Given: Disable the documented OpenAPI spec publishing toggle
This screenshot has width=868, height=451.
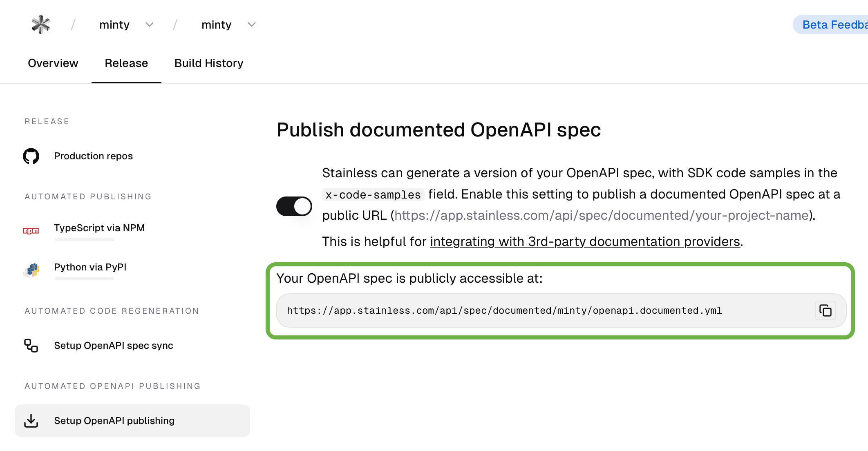Looking at the screenshot, I should (x=294, y=206).
